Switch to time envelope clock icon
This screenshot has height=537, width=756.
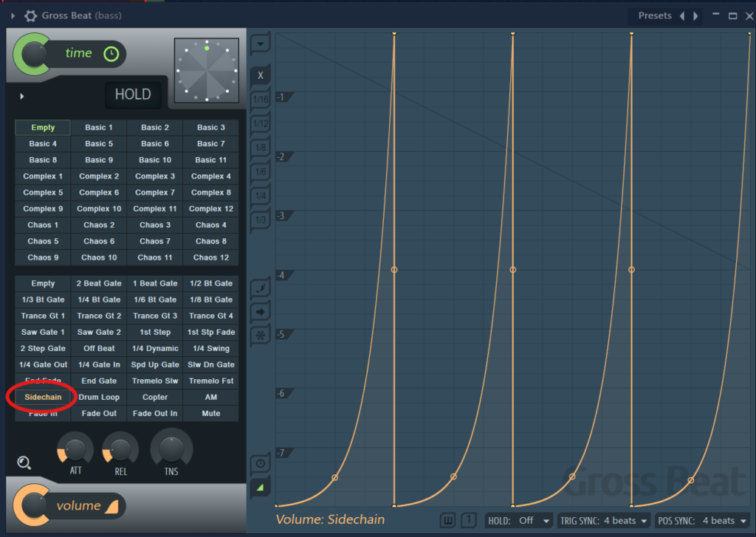pyautogui.click(x=261, y=464)
